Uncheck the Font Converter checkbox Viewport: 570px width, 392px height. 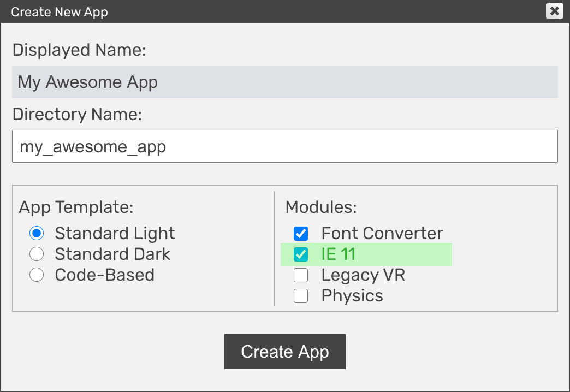click(301, 234)
